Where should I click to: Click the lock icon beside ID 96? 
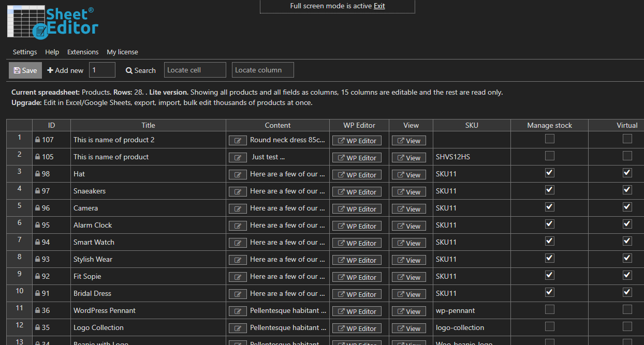click(x=37, y=208)
